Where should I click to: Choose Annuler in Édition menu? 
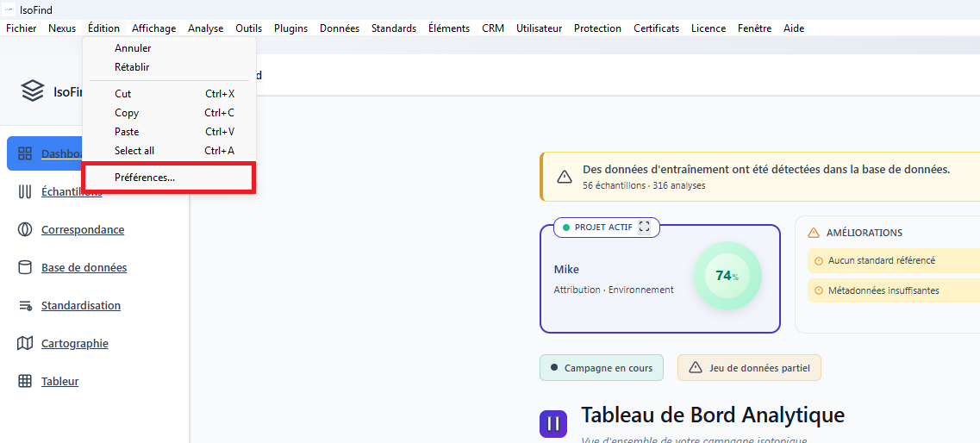point(169,48)
